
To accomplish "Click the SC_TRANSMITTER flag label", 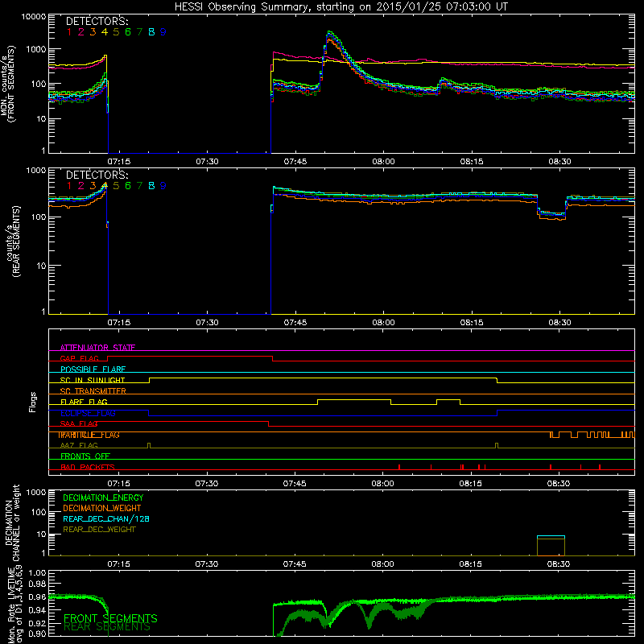I will coord(93,390).
